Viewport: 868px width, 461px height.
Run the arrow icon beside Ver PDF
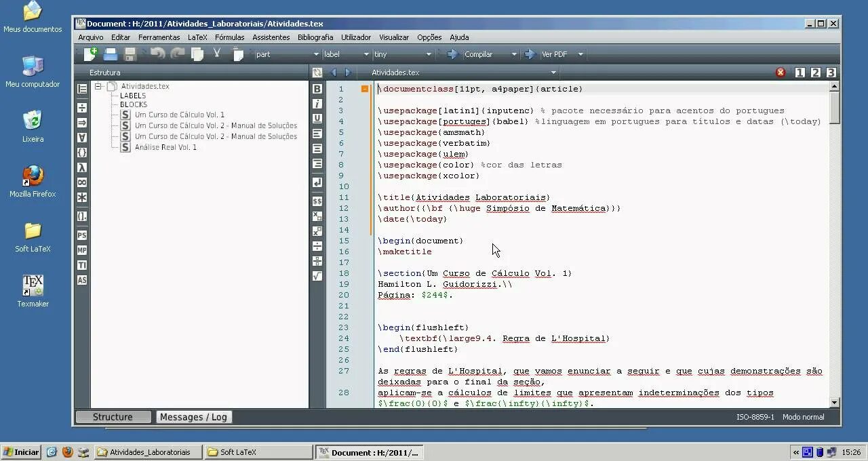click(x=530, y=54)
